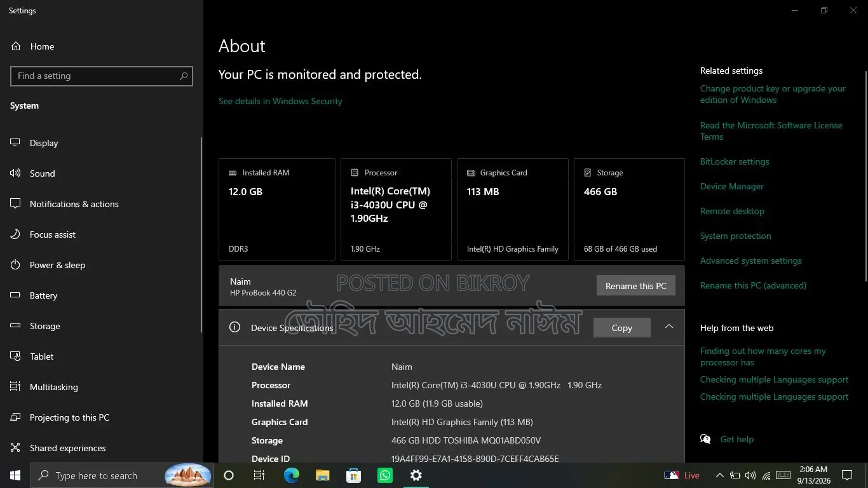
Task: Copy the device specifications
Action: click(x=621, y=328)
